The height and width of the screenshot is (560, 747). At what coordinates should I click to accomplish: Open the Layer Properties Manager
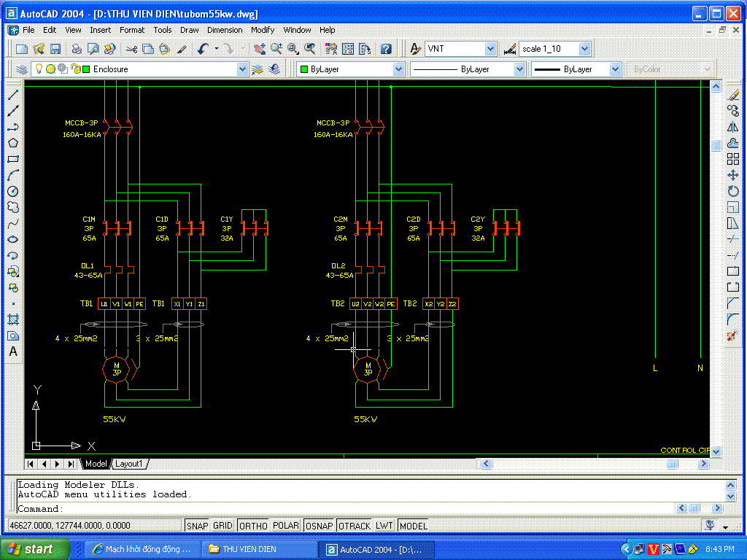[22, 69]
